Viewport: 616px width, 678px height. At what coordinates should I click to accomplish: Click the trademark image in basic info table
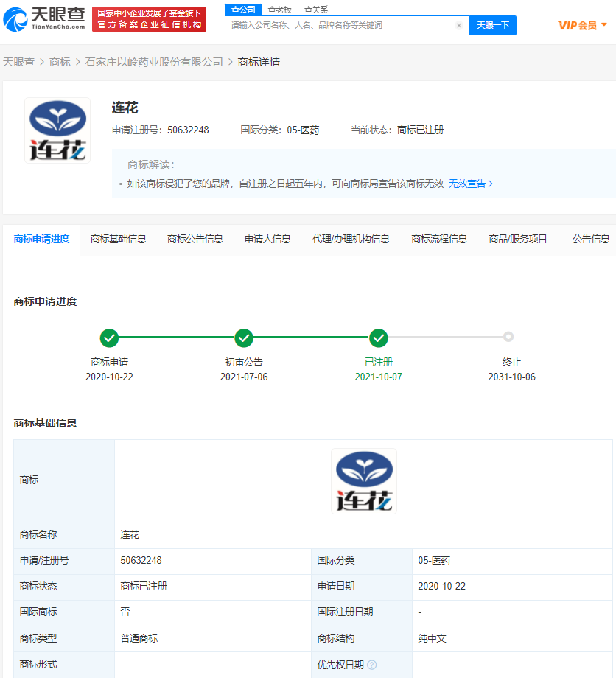[363, 480]
